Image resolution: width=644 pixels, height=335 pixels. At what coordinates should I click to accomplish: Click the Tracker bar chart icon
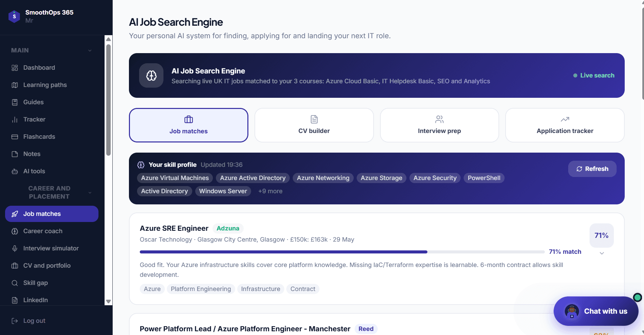pyautogui.click(x=15, y=119)
